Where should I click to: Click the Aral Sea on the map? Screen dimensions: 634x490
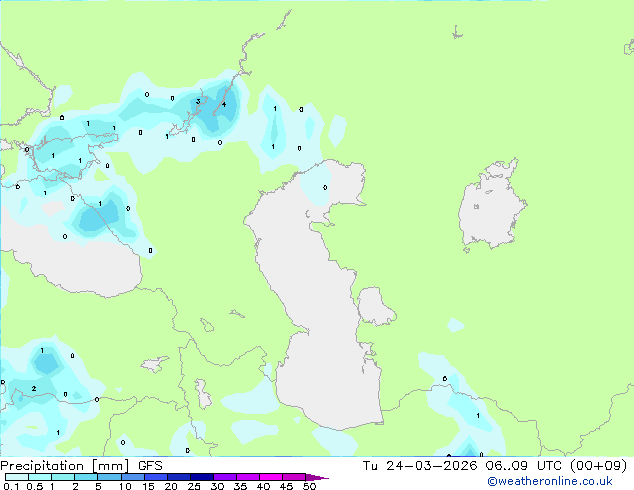491,206
